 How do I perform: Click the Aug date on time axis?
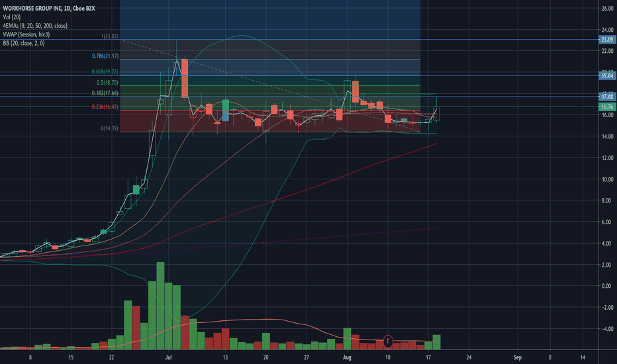click(347, 357)
